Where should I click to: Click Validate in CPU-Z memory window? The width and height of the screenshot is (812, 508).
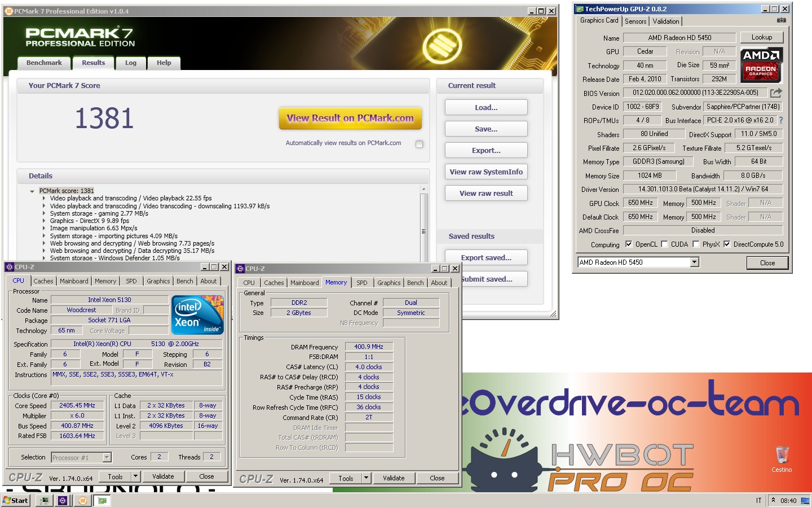click(x=394, y=478)
